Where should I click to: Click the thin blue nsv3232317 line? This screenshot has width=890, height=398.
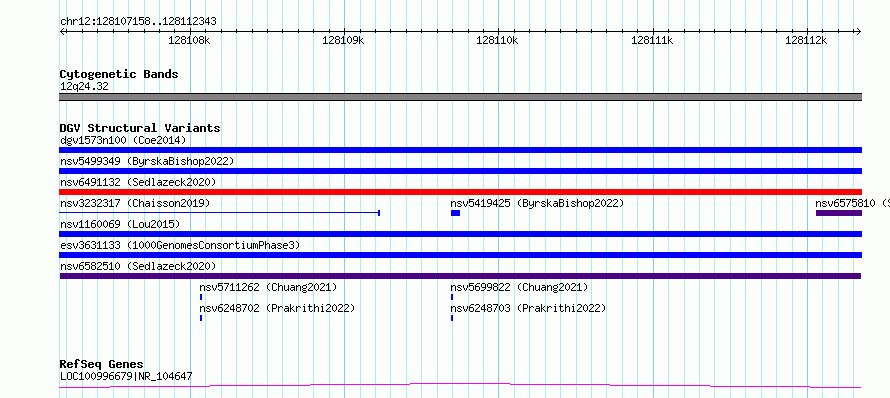(220, 213)
